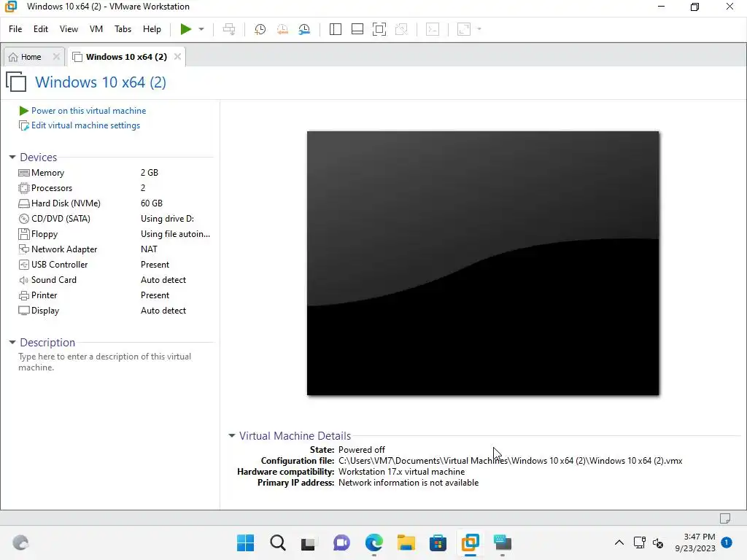747x560 pixels.
Task: Open the Windows Start menu
Action: pyautogui.click(x=246, y=542)
